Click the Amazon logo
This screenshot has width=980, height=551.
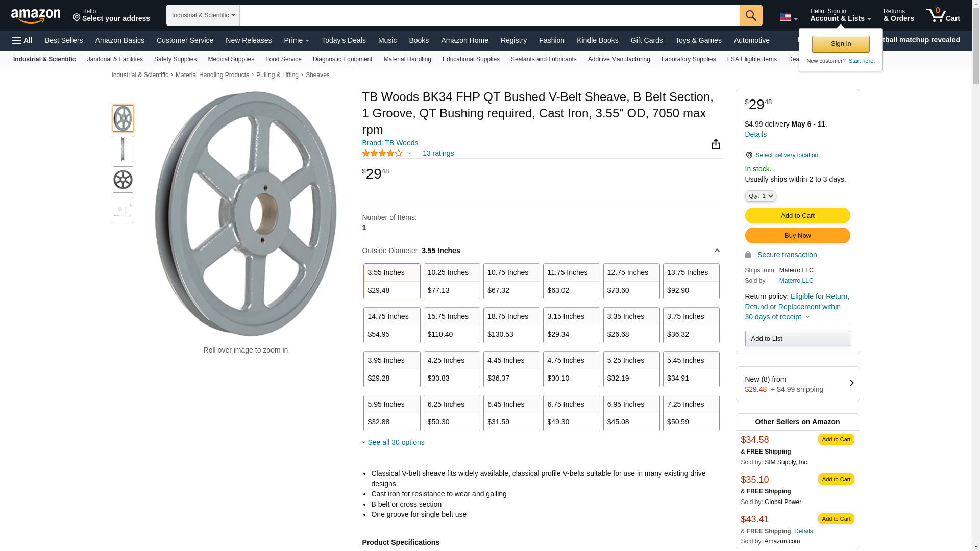click(36, 16)
